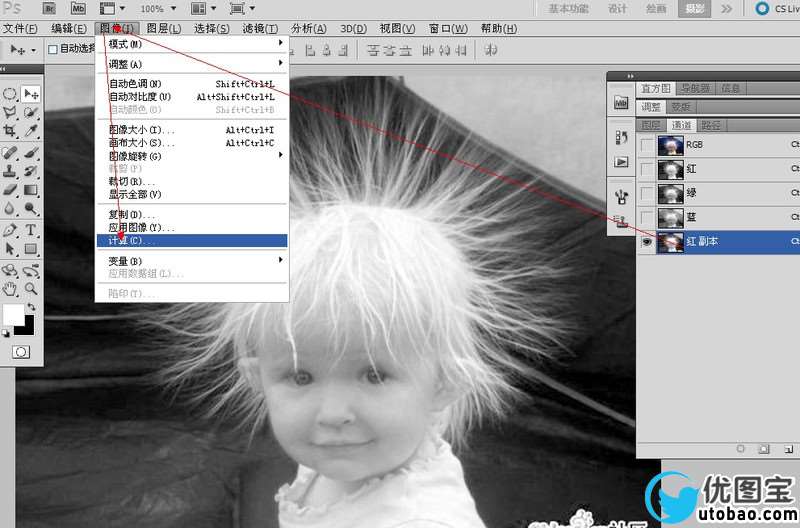Select the Pen tool
Image resolution: width=800 pixels, height=528 pixels.
point(10,230)
